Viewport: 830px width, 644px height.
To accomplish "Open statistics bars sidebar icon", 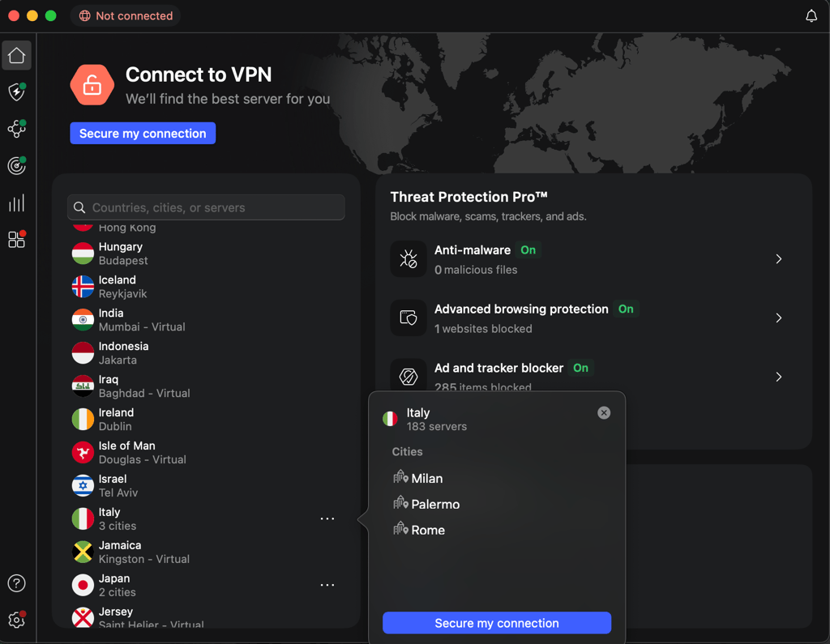I will 16,203.
